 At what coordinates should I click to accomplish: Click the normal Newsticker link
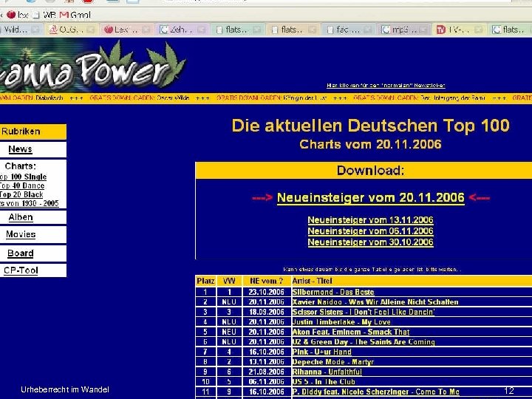point(386,86)
